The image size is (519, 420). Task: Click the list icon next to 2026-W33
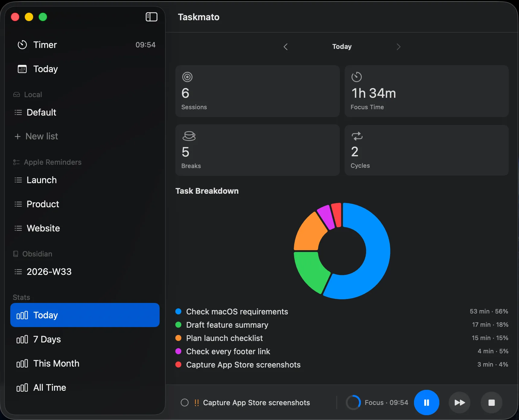(x=18, y=272)
